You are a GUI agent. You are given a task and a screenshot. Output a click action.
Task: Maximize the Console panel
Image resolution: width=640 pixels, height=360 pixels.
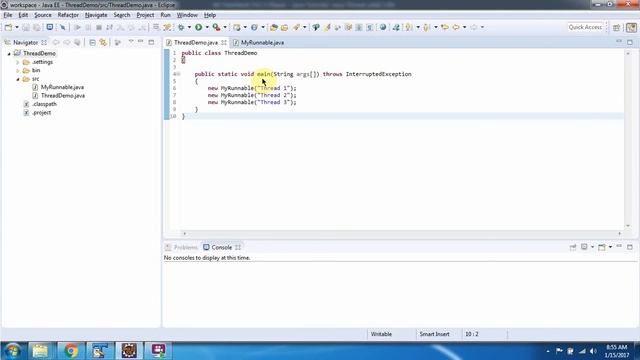pyautogui.click(x=630, y=247)
